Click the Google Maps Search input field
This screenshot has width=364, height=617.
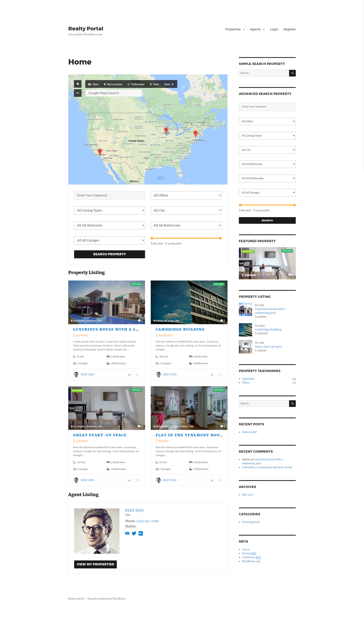(x=114, y=93)
